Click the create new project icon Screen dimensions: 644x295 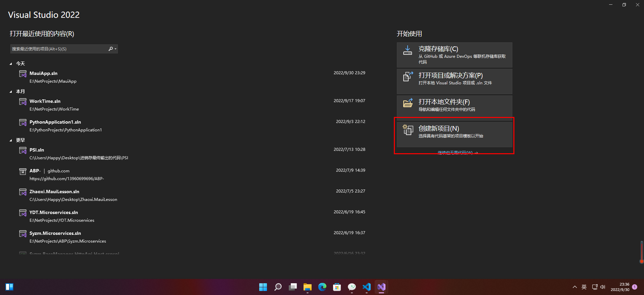(x=408, y=130)
